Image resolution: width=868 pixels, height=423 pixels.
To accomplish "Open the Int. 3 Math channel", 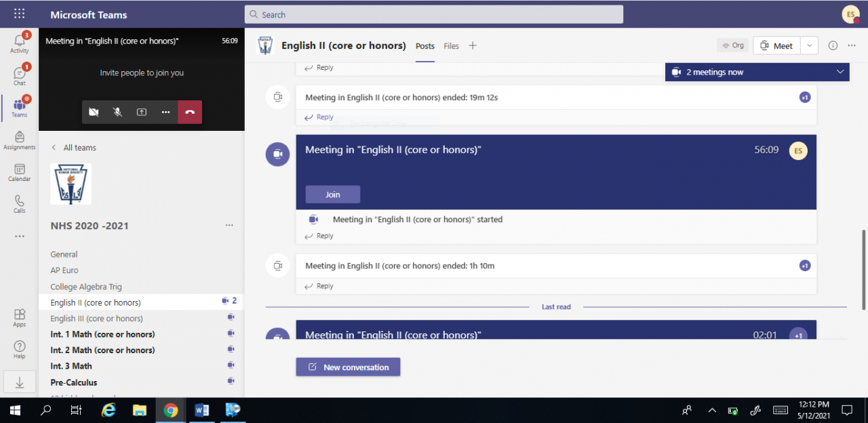I will point(141,366).
